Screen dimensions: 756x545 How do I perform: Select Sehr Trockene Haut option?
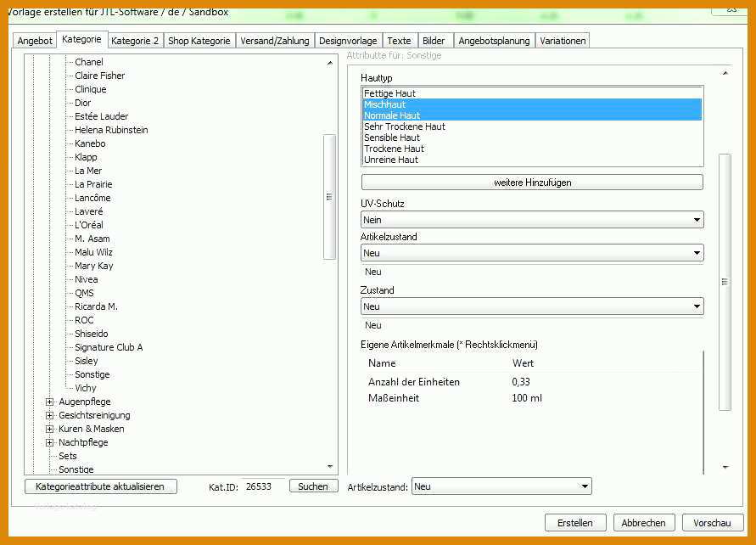[532, 126]
